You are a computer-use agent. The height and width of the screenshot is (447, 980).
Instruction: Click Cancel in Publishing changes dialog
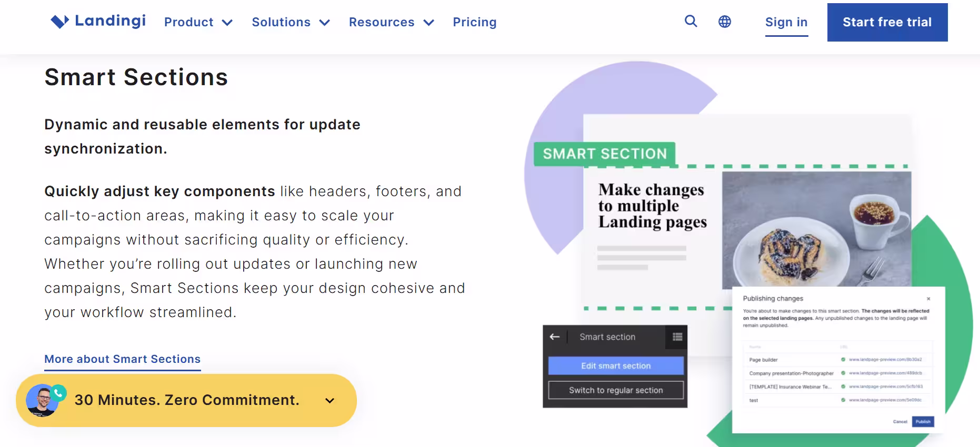(x=900, y=422)
